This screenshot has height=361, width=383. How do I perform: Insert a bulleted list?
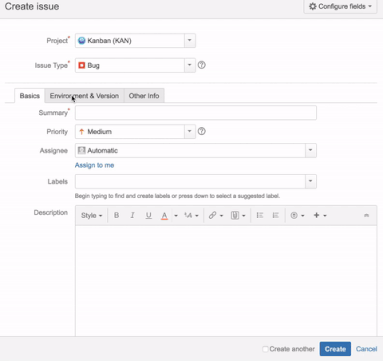pos(260,215)
